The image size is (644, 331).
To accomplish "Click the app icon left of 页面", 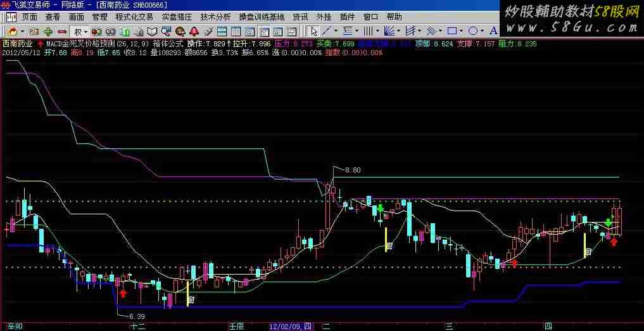I will click(11, 17).
